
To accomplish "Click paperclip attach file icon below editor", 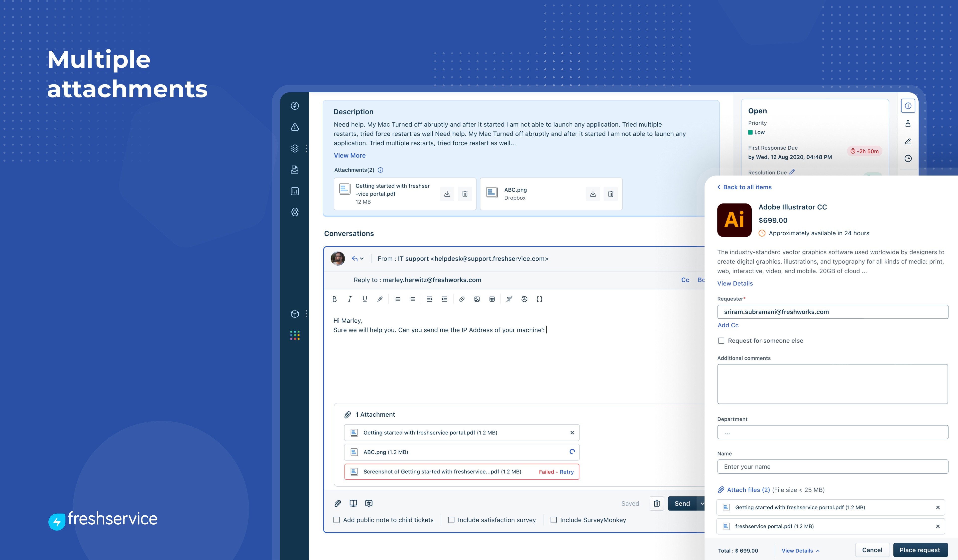I will tap(338, 503).
